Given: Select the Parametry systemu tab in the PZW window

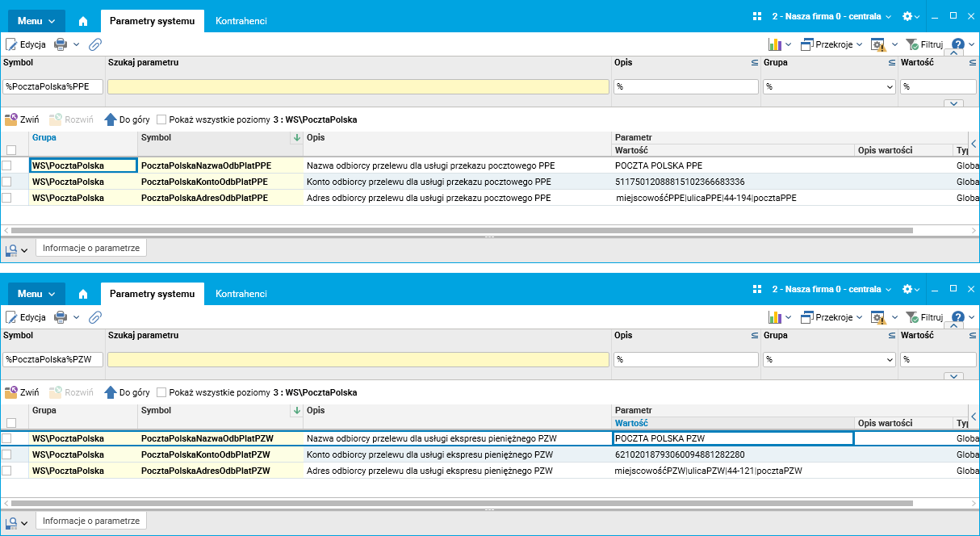Looking at the screenshot, I should pyautogui.click(x=152, y=294).
